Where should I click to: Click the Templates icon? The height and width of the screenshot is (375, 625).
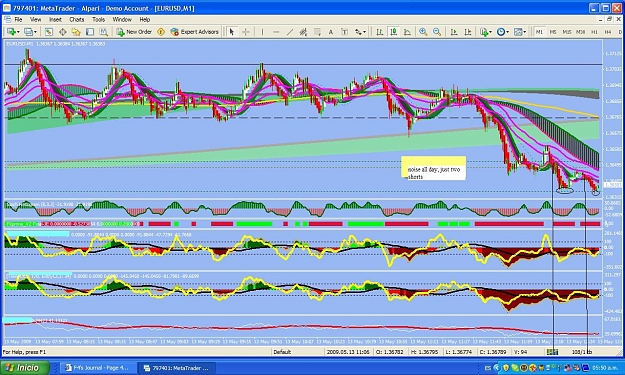518,32
